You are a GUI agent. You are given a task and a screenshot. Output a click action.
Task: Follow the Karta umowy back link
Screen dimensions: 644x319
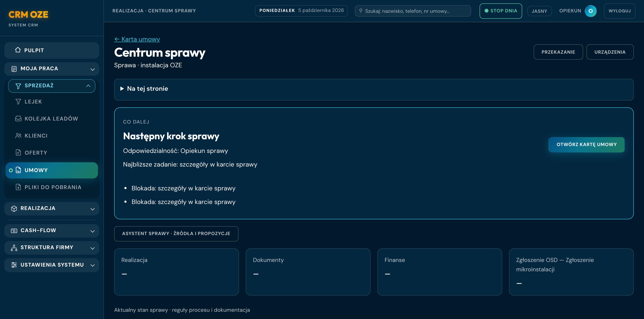[x=137, y=39]
